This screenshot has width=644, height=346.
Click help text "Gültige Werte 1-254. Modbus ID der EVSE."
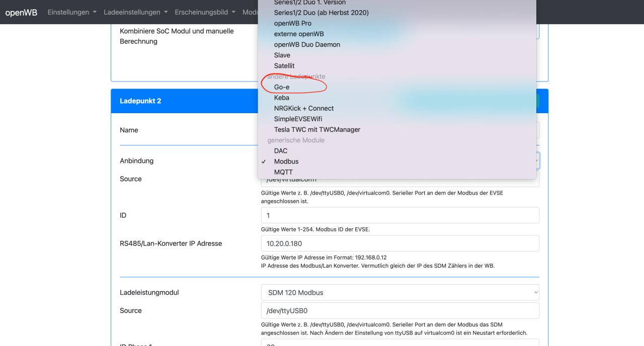click(315, 230)
